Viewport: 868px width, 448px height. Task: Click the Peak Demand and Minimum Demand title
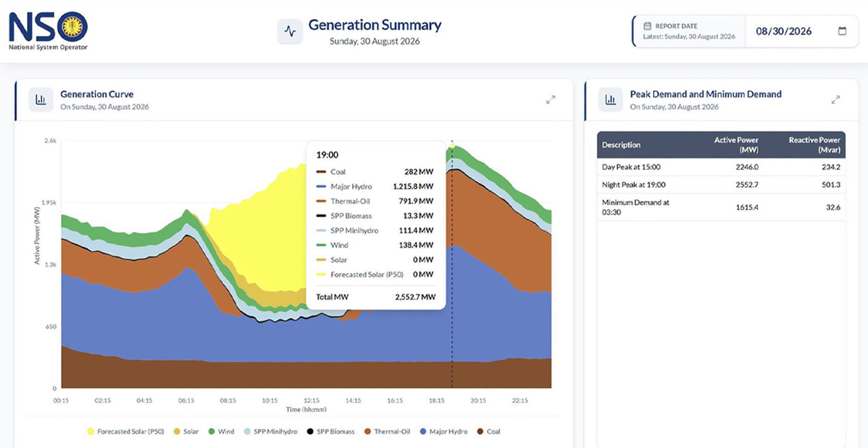[706, 94]
